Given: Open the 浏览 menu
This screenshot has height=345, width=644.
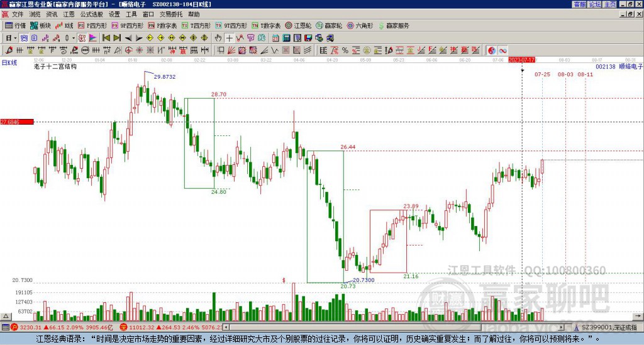Looking at the screenshot, I should click(35, 14).
